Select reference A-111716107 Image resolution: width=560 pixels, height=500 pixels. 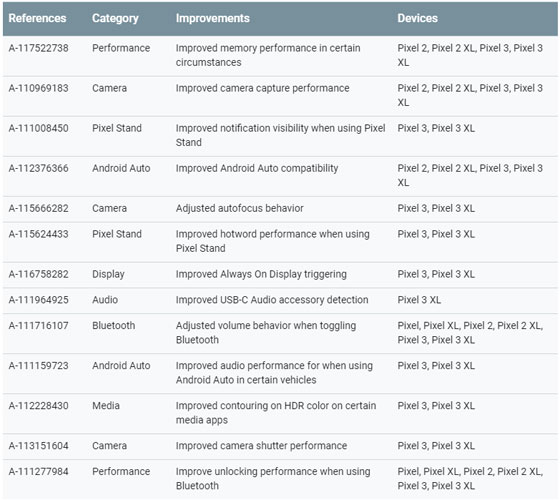pos(39,325)
